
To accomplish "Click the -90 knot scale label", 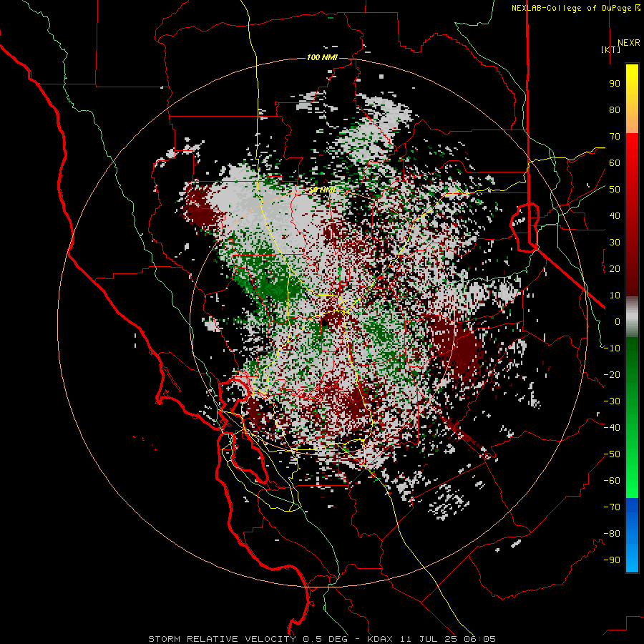I will [612, 560].
